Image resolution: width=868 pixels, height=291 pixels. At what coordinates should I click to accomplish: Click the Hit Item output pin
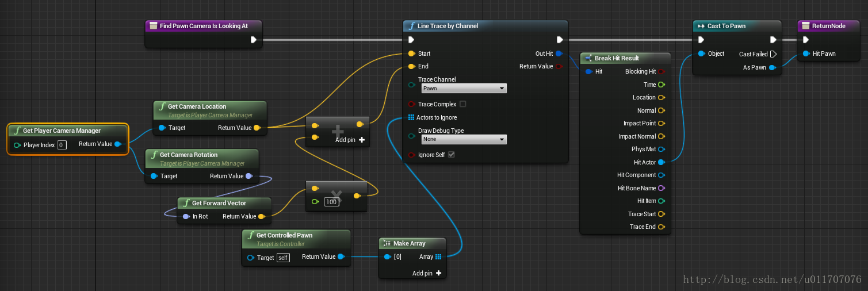click(661, 201)
